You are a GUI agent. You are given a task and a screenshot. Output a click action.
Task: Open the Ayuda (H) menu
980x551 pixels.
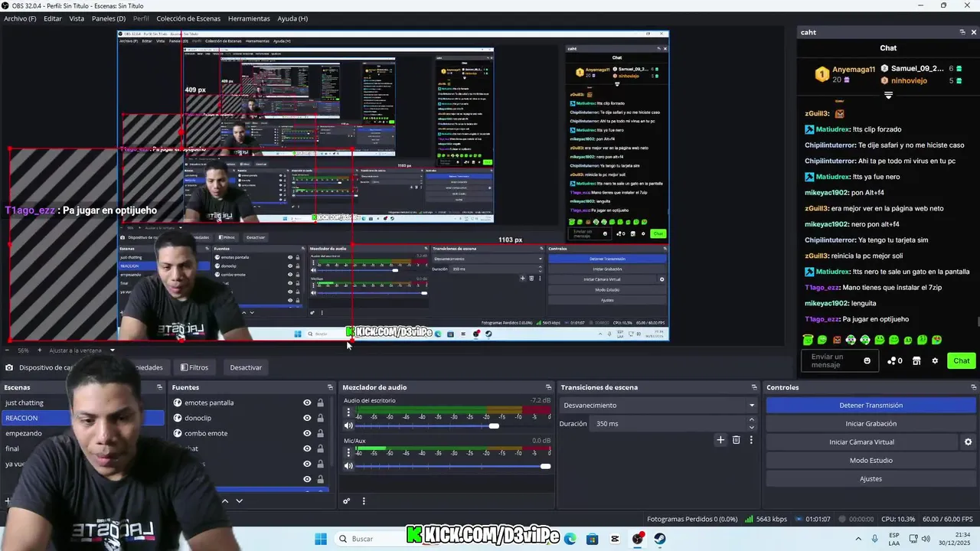pos(292,18)
